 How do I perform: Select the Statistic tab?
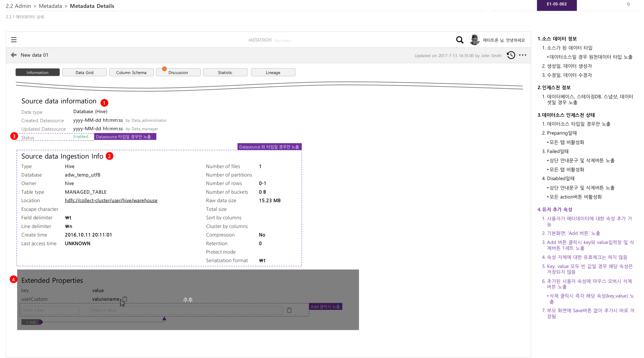[225, 72]
